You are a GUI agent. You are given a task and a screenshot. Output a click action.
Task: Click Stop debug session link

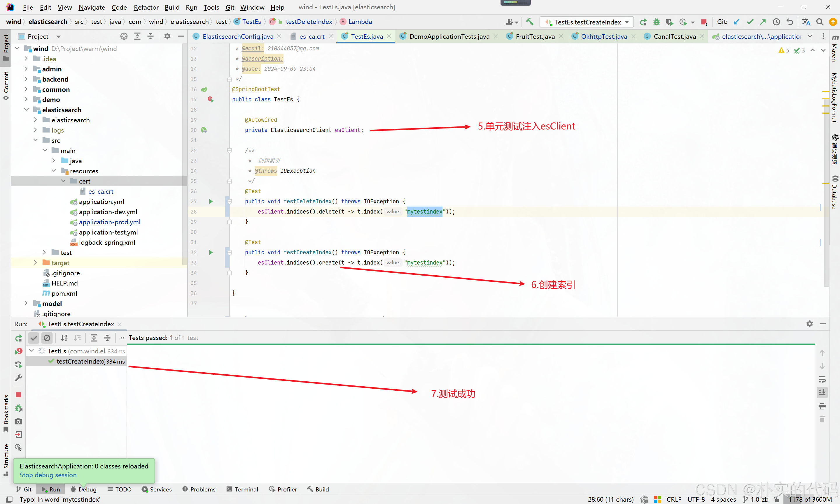[x=48, y=475]
